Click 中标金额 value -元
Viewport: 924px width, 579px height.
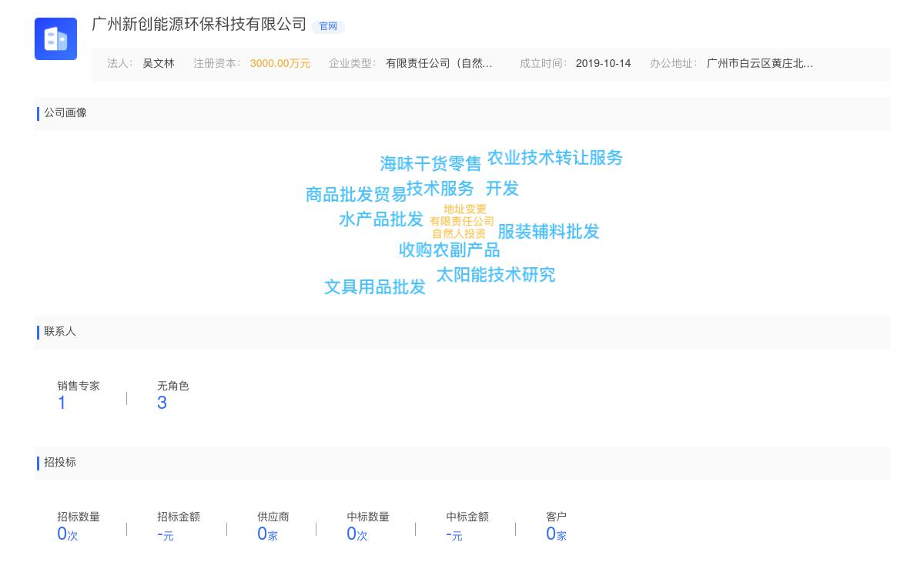(454, 534)
